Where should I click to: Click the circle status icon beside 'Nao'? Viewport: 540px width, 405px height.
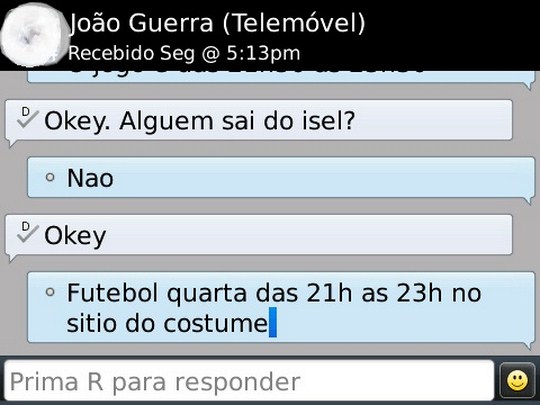click(x=50, y=177)
